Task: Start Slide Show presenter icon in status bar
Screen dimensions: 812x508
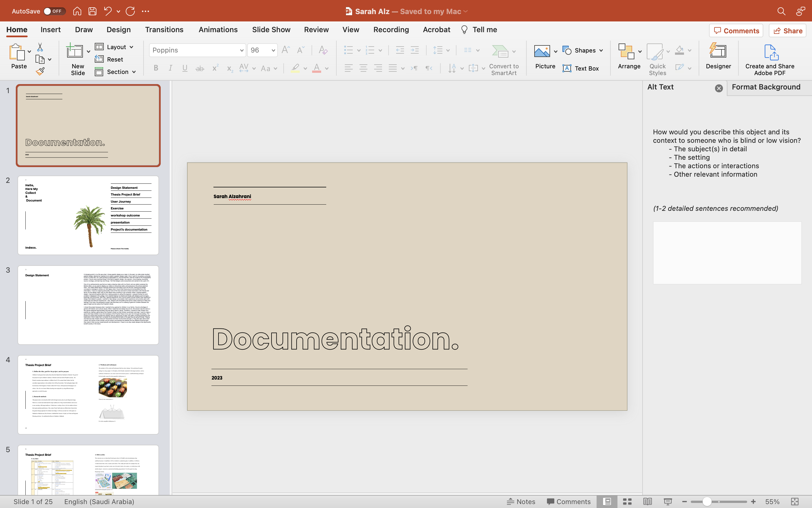Action: coord(668,502)
